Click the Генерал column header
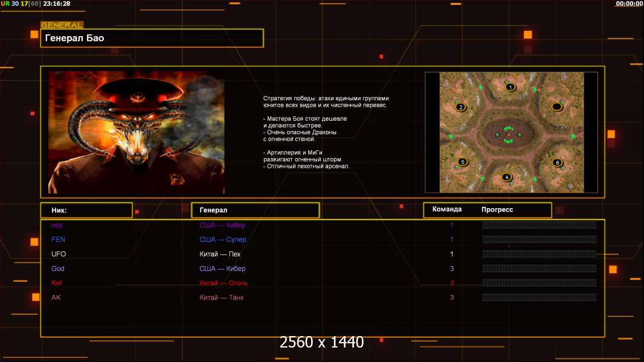The height and width of the screenshot is (362, 644). [255, 210]
